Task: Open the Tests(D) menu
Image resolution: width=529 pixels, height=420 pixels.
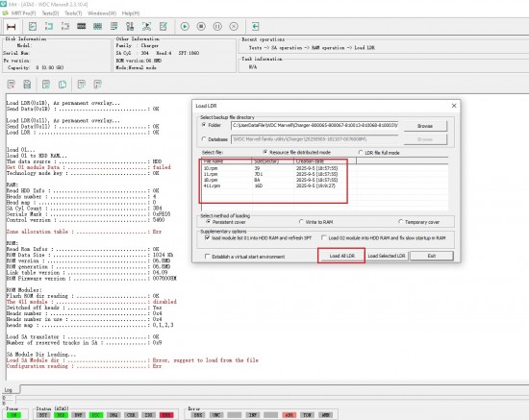Action: (x=50, y=13)
